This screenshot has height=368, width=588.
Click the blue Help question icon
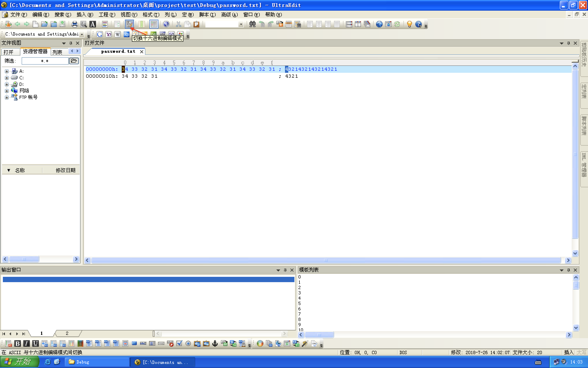click(x=418, y=24)
